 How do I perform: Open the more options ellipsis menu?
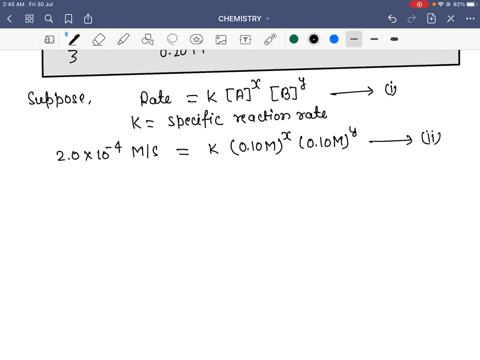470,19
